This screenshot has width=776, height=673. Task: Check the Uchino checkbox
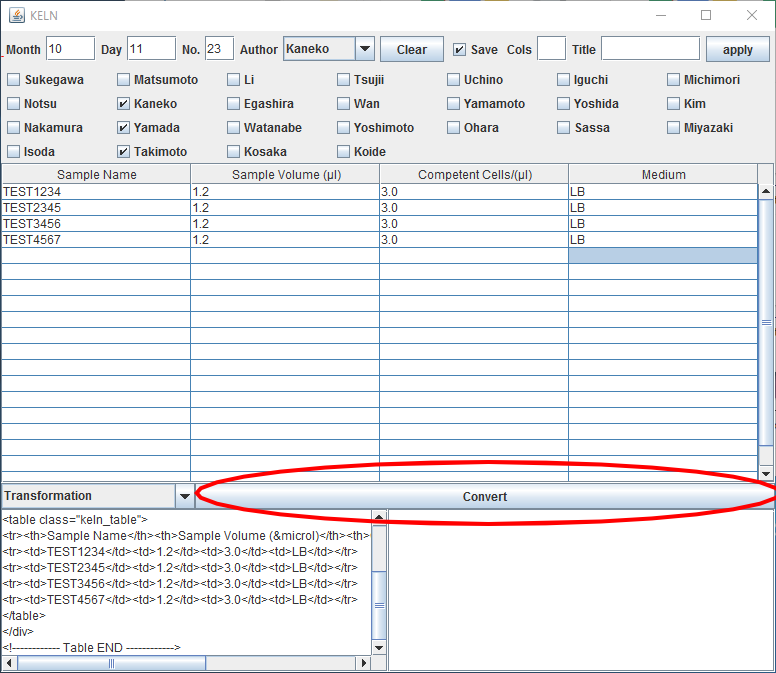pyautogui.click(x=453, y=80)
